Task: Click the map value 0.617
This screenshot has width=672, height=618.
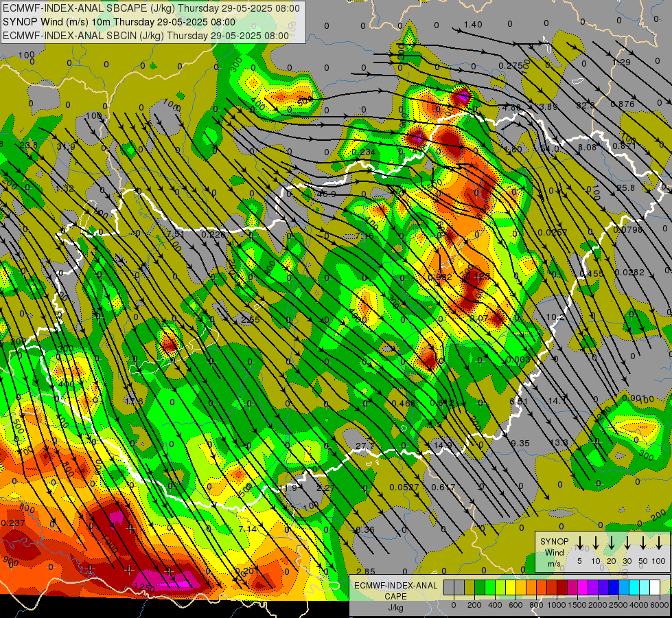Action: (443, 487)
